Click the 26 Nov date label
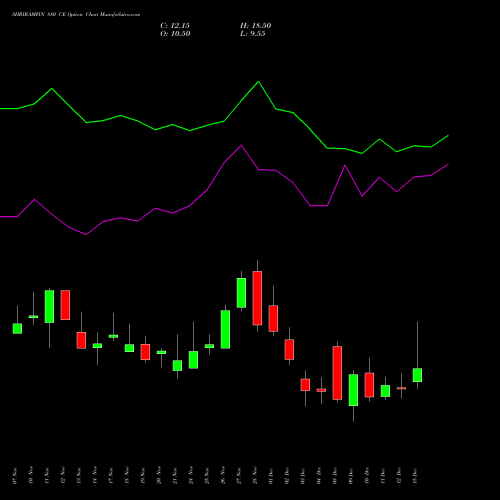Viewport: 500px width, 500px height. (x=223, y=475)
